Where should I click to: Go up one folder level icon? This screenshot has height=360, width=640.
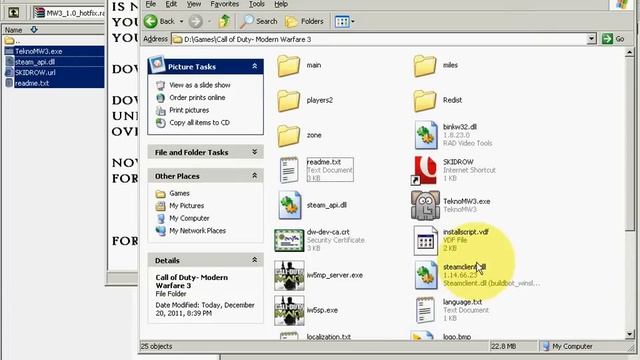click(224, 21)
